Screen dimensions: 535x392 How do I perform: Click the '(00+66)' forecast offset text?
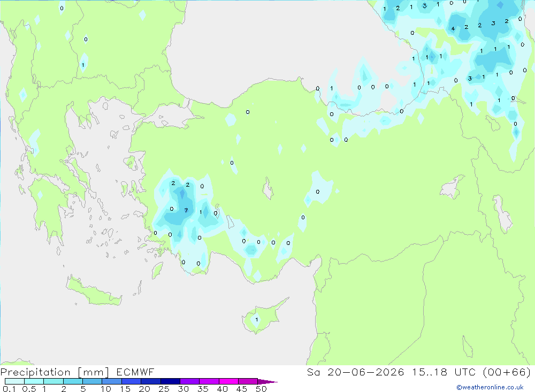[507, 372]
